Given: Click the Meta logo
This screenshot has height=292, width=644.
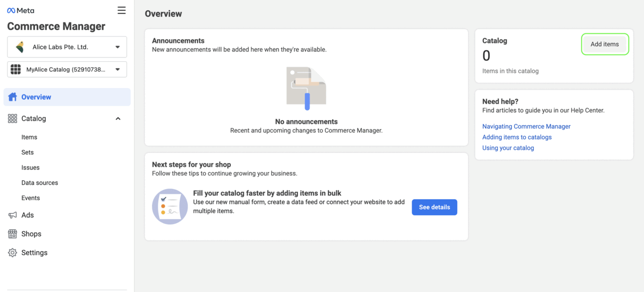Looking at the screenshot, I should click(20, 10).
